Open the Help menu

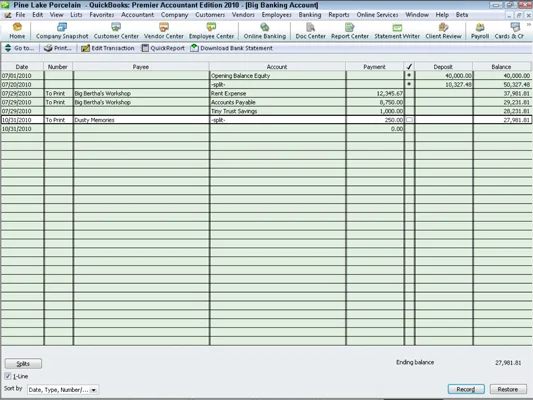point(442,15)
